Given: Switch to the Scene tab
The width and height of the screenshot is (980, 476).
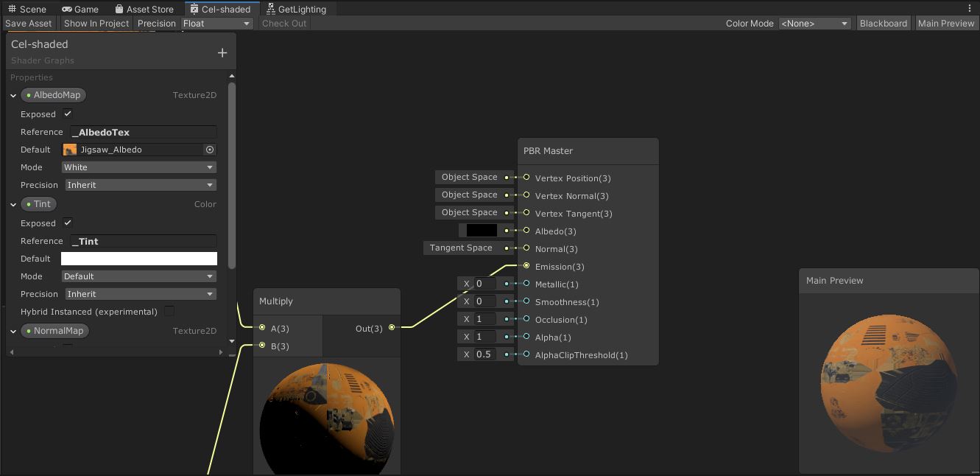Looking at the screenshot, I should 28,9.
